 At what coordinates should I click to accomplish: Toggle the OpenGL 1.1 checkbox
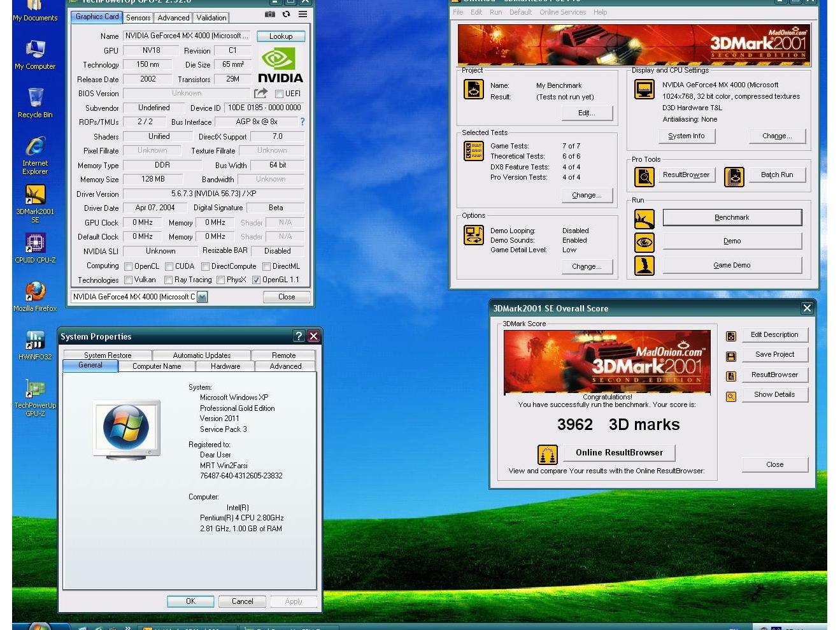point(256,280)
